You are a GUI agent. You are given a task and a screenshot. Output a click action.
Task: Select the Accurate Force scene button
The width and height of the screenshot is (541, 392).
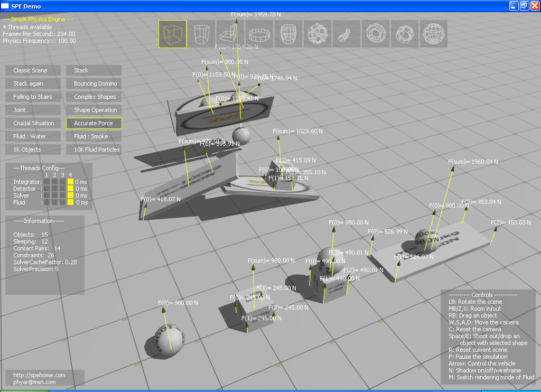[94, 123]
